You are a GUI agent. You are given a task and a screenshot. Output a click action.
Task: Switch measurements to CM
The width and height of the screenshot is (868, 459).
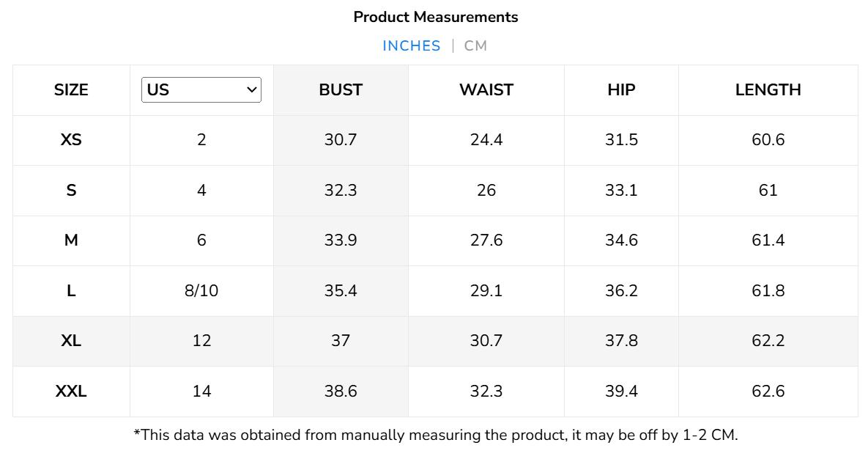[475, 46]
